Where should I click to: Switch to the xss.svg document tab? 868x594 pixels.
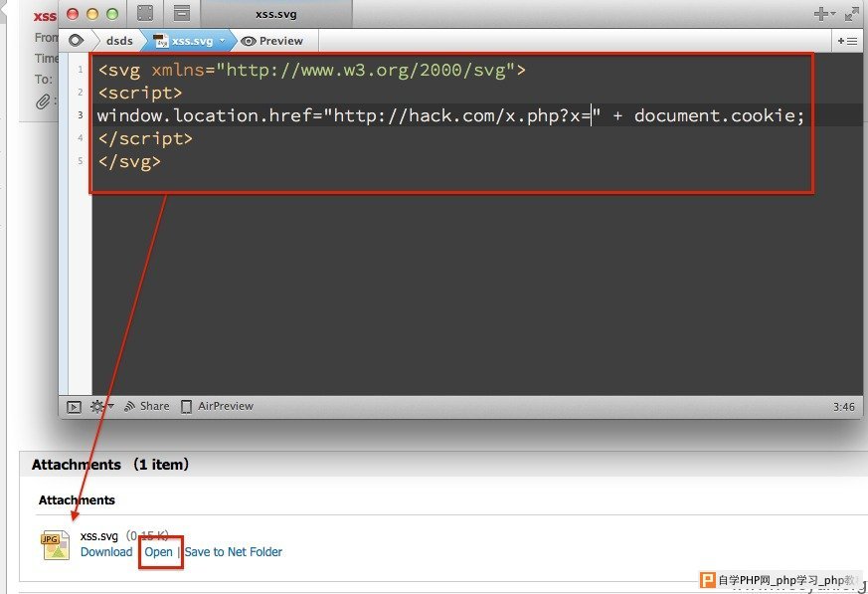275,14
